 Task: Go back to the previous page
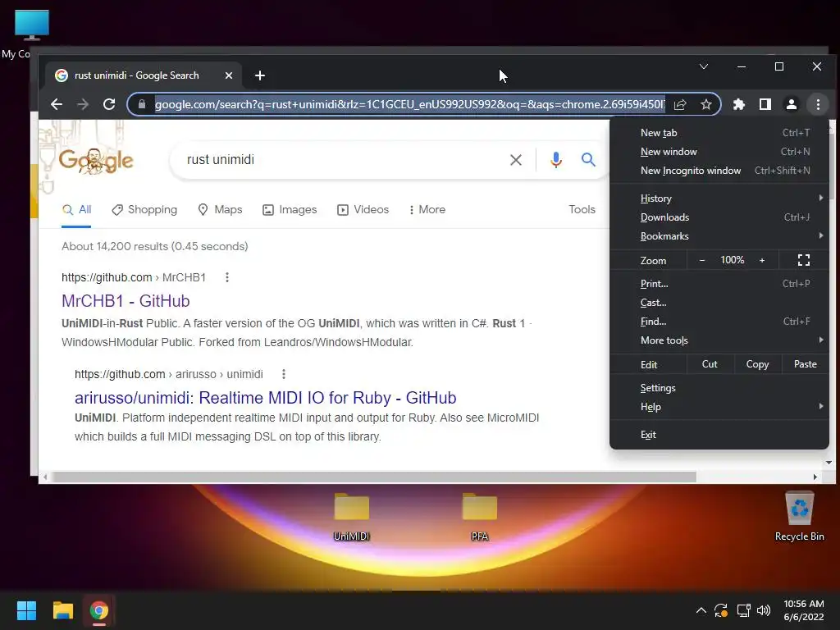coord(57,104)
